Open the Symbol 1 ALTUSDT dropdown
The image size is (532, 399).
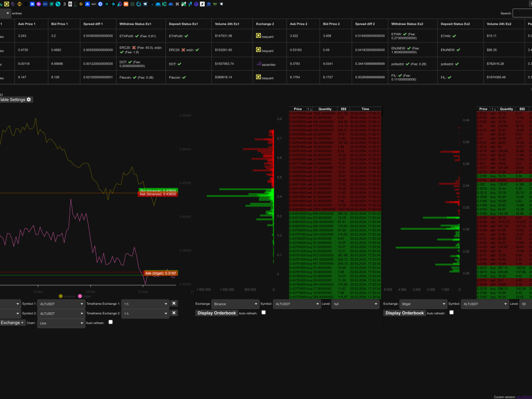tap(61, 304)
